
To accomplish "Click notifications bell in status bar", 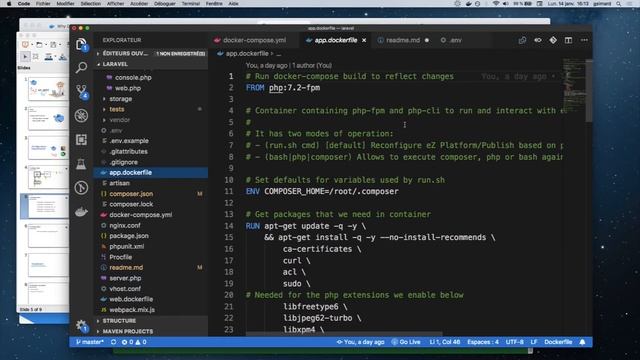I will (582, 342).
